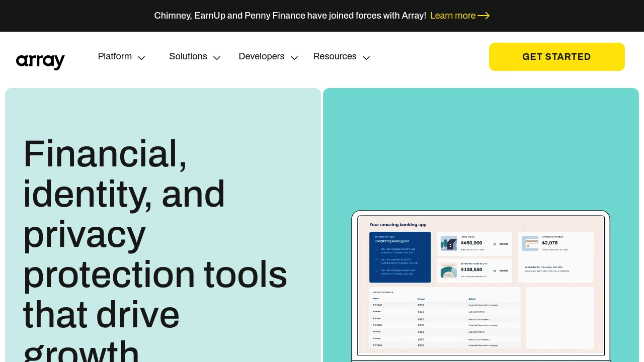Click the Array logo

(40, 61)
